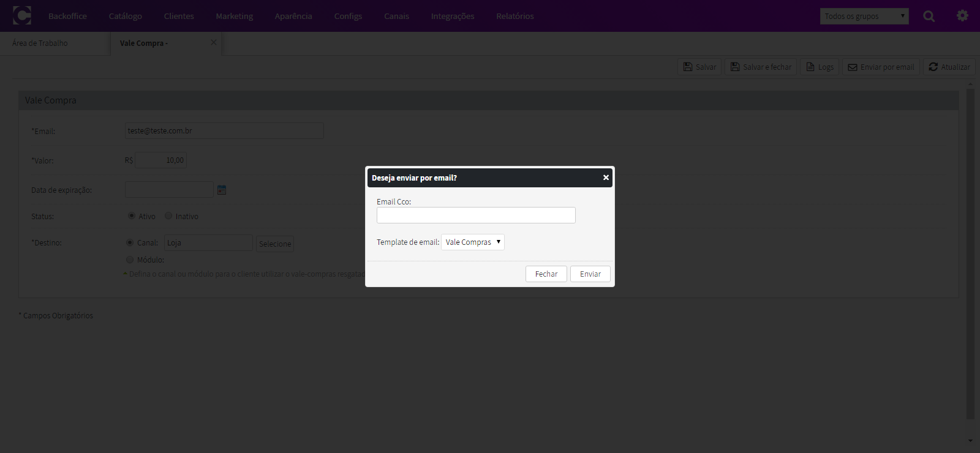The width and height of the screenshot is (980, 453).
Task: Click the vertical scrollbar on the right
Action: pos(970,253)
